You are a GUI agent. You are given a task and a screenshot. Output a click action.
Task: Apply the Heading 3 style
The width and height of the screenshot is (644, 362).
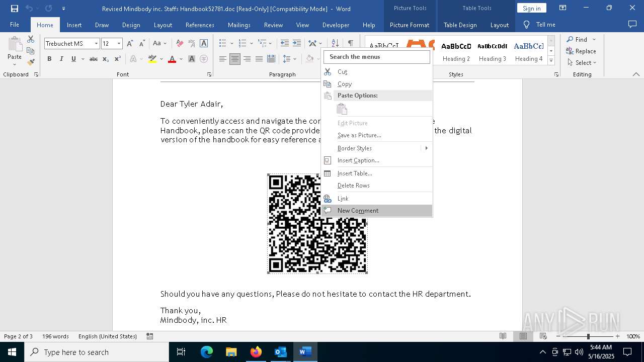tap(492, 51)
